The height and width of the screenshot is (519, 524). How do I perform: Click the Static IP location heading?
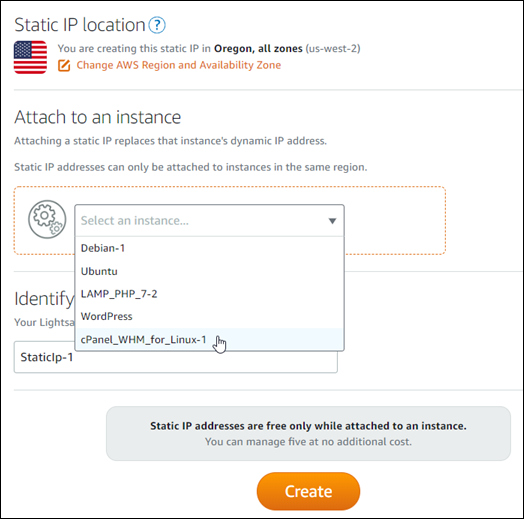pyautogui.click(x=80, y=25)
